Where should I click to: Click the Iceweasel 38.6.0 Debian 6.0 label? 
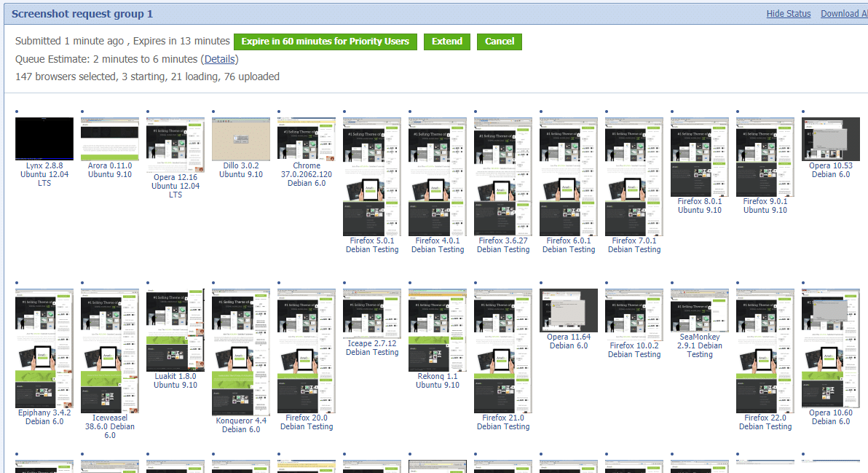110,426
